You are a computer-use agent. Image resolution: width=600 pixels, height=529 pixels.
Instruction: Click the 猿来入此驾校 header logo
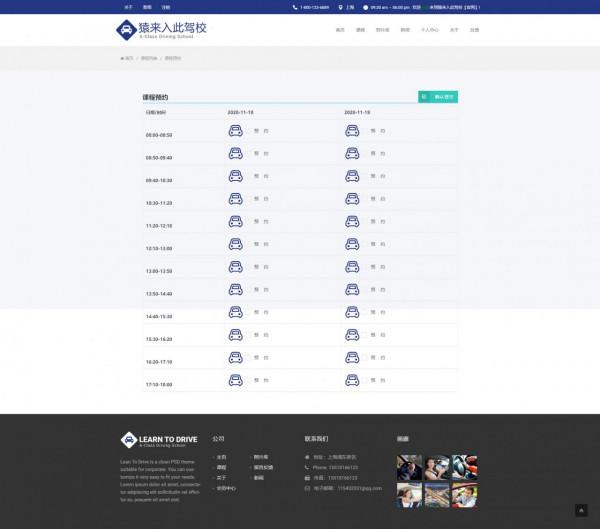click(161, 30)
